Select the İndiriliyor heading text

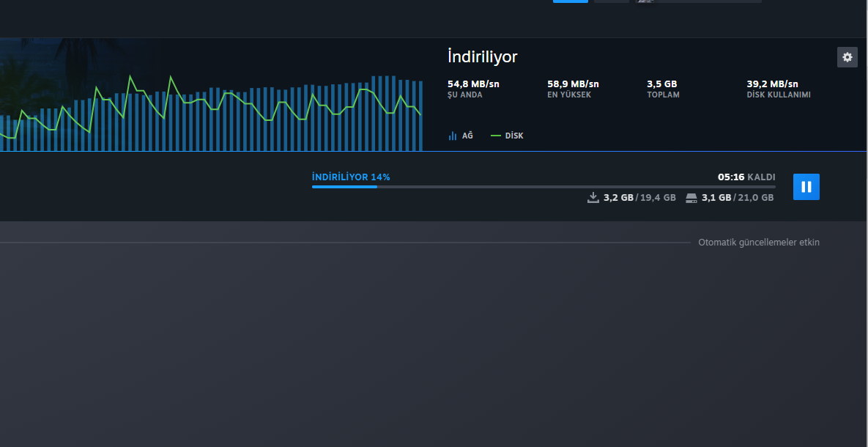point(482,56)
